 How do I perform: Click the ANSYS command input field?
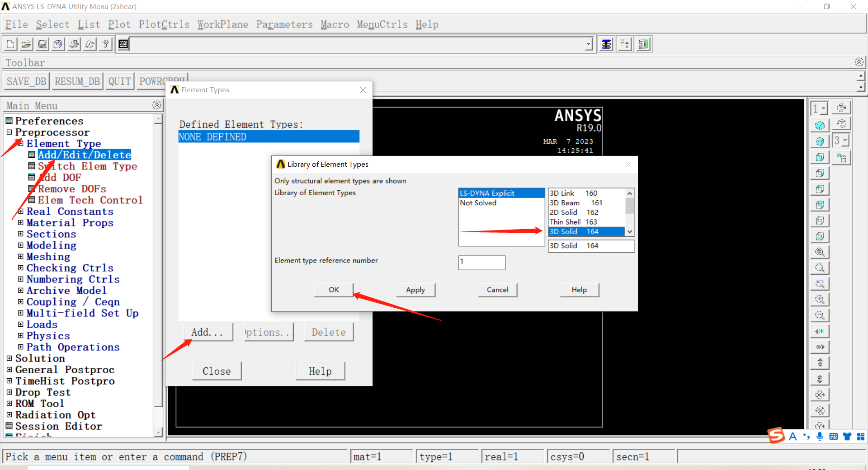[x=357, y=44]
